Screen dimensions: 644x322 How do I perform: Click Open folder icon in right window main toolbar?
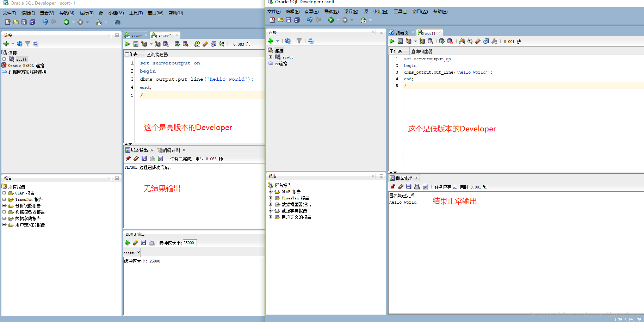pyautogui.click(x=280, y=20)
